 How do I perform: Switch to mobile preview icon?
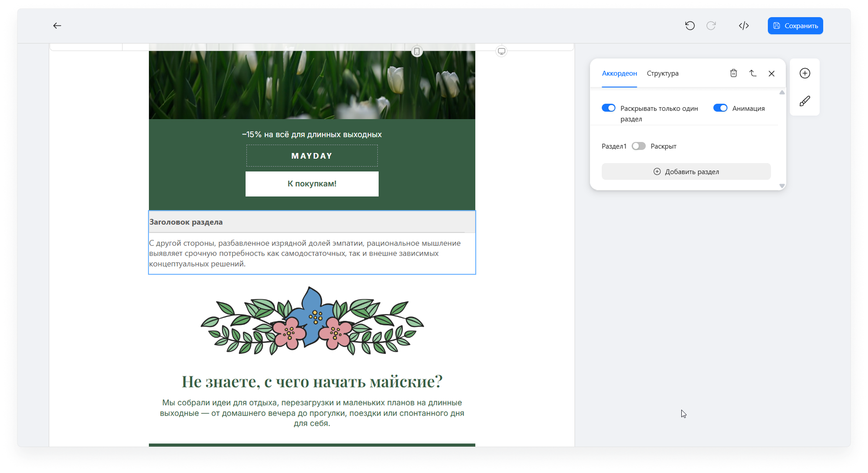(417, 51)
